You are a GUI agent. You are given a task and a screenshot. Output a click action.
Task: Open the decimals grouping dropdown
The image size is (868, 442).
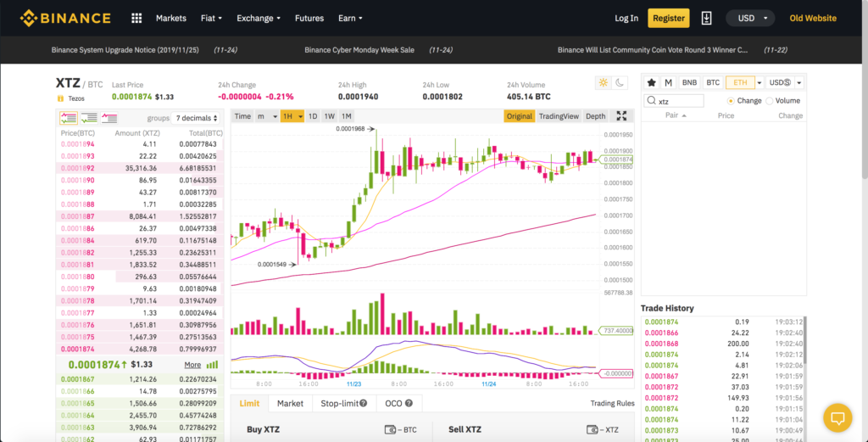click(196, 118)
